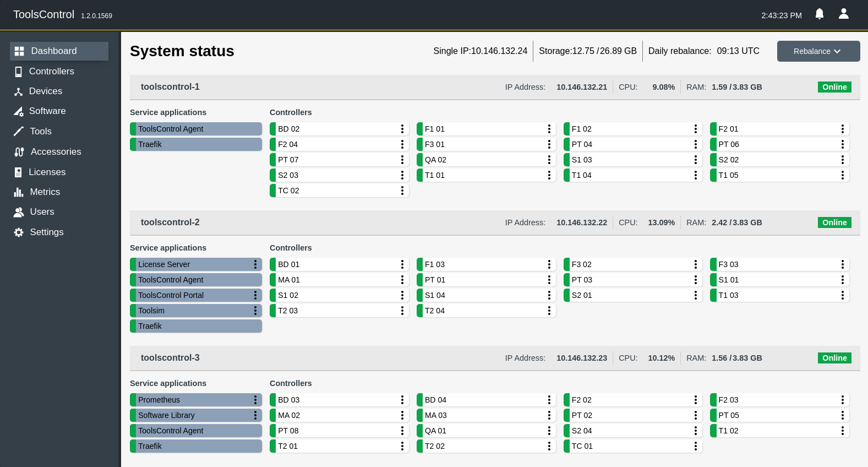Open the user account profile icon
The height and width of the screenshot is (467, 868).
pyautogui.click(x=844, y=14)
